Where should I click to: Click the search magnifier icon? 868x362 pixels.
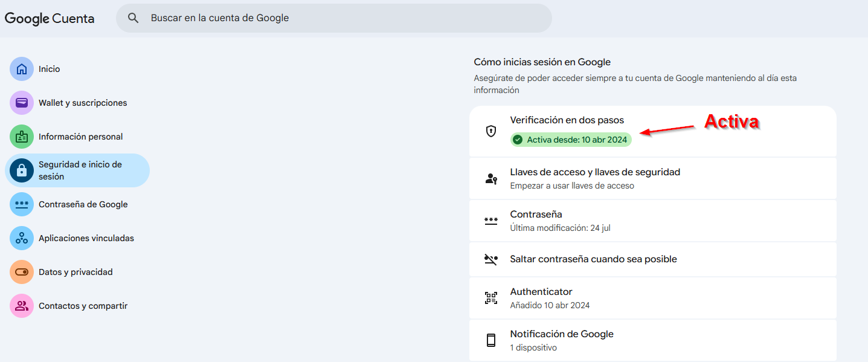pyautogui.click(x=133, y=18)
